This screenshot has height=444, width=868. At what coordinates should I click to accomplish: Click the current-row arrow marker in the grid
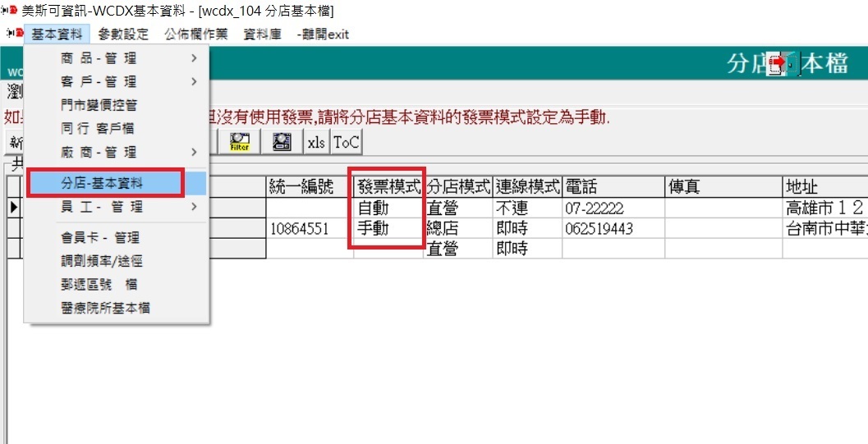pyautogui.click(x=14, y=208)
